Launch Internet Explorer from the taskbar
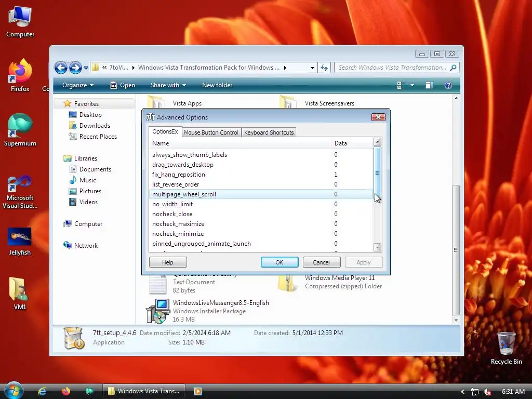532x399 pixels. [x=42, y=391]
